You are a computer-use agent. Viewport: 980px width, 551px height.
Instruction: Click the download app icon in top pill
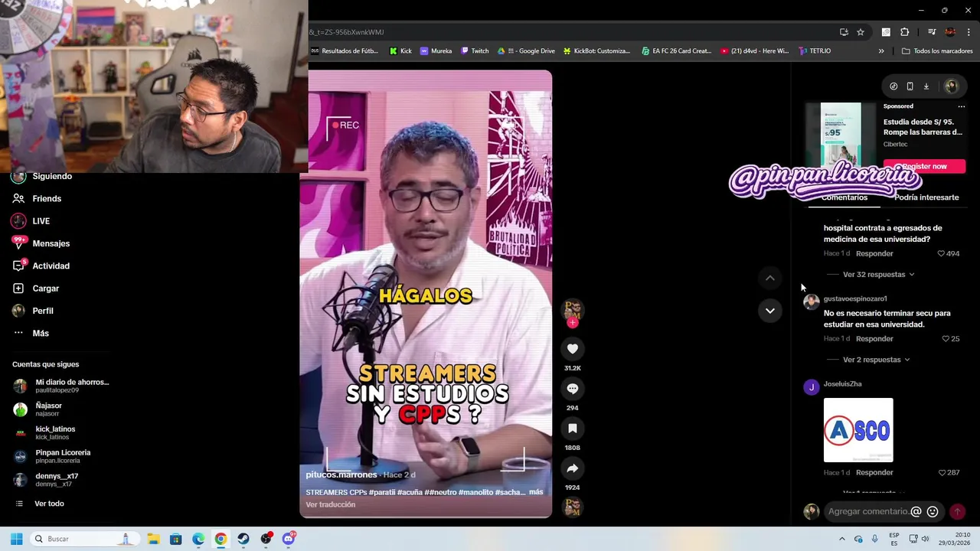(926, 86)
